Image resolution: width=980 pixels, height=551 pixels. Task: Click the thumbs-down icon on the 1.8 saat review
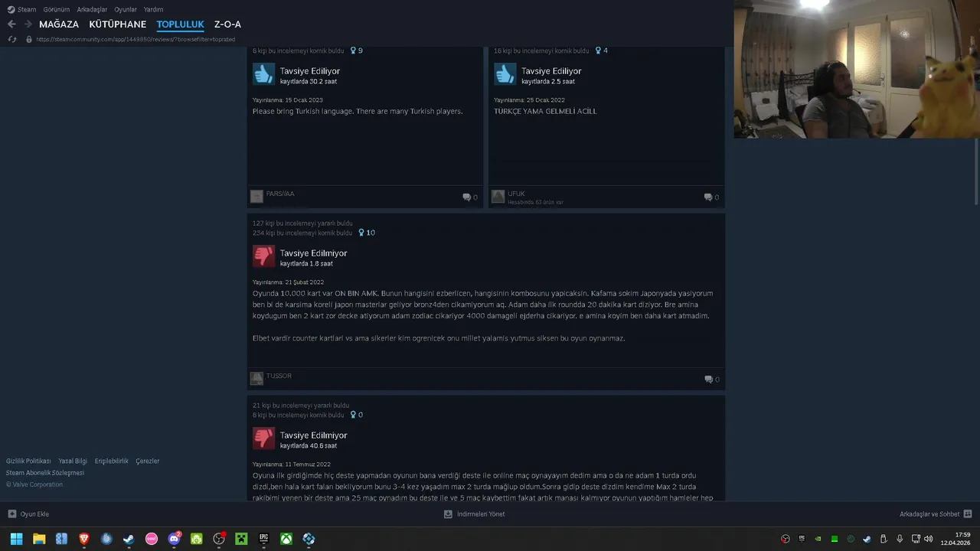click(263, 256)
